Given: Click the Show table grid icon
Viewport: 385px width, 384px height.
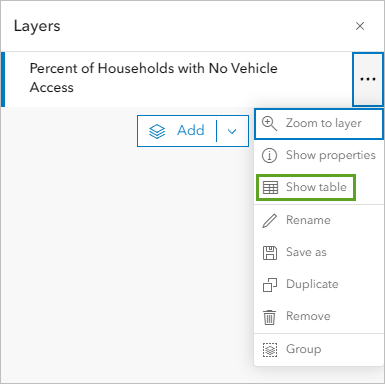Looking at the screenshot, I should 270,187.
